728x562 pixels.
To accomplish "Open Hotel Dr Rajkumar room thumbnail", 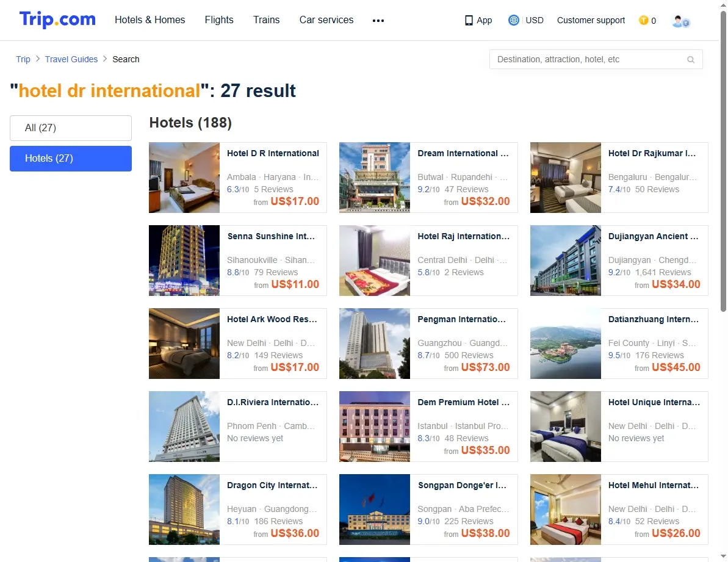I will 566,178.
